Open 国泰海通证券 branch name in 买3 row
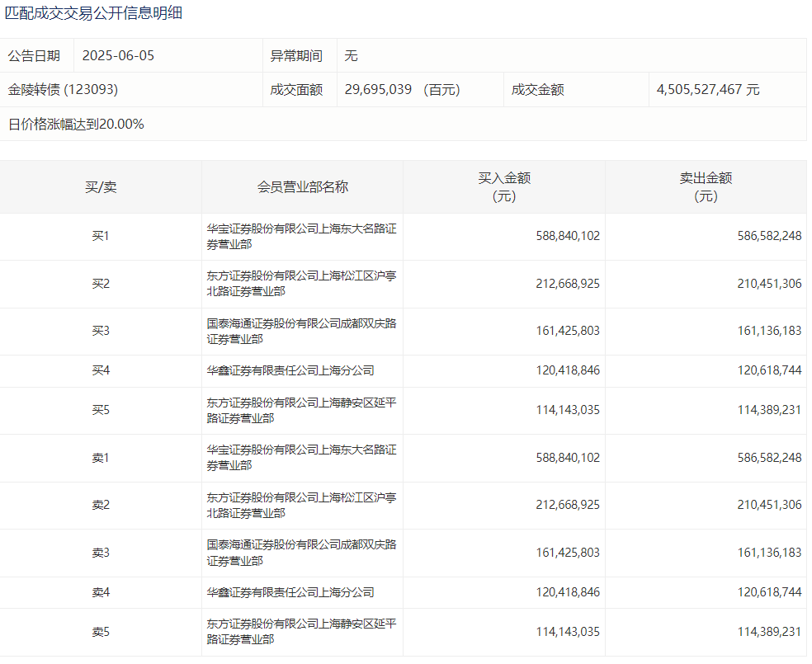This screenshot has height=664, width=812. [301, 332]
